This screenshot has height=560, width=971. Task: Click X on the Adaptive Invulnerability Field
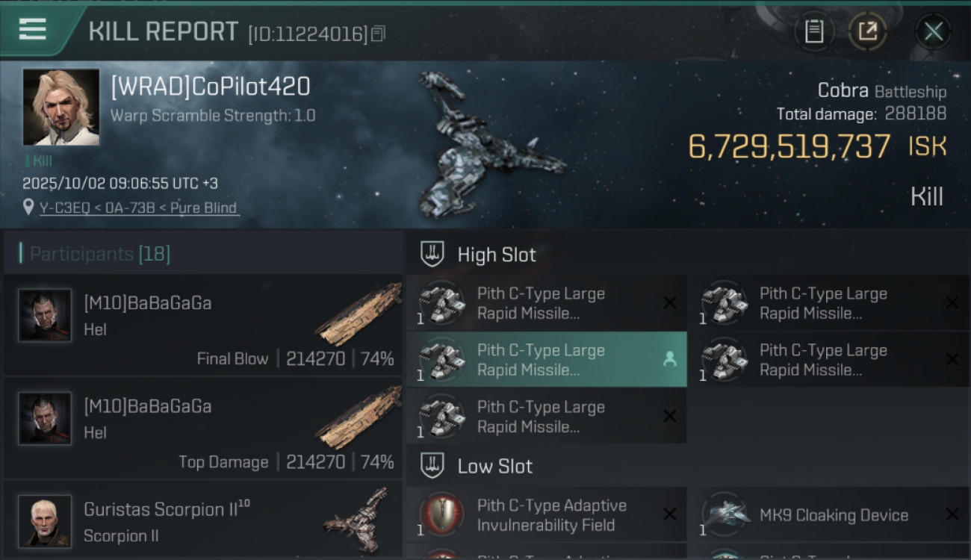669,514
